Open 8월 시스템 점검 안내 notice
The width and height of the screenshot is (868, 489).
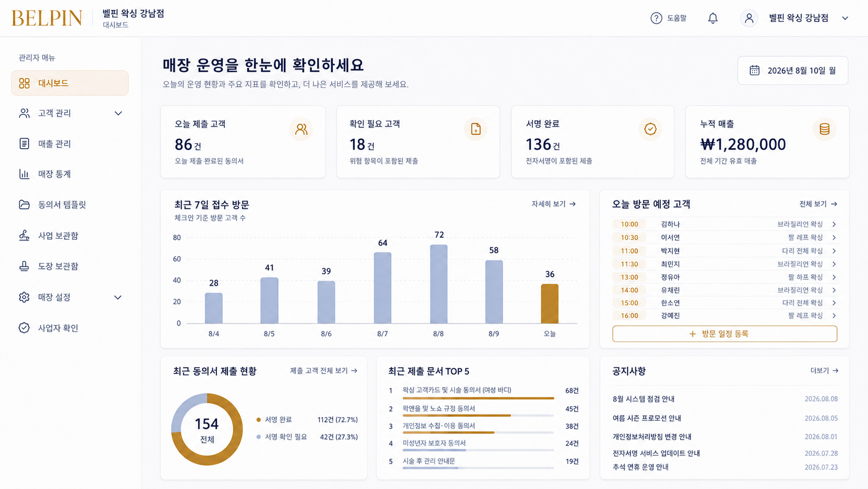tap(644, 399)
